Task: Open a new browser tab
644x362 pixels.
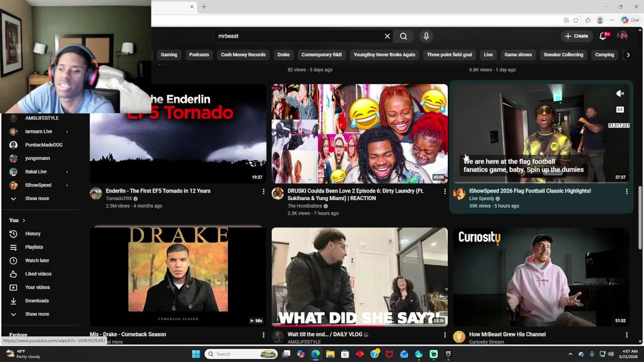Action: coord(204,7)
